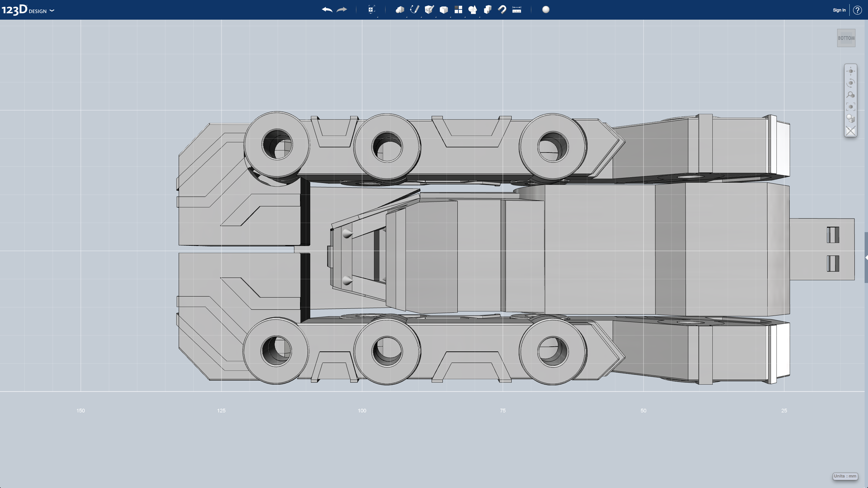
Task: Select the Modify tool
Action: pos(444,10)
